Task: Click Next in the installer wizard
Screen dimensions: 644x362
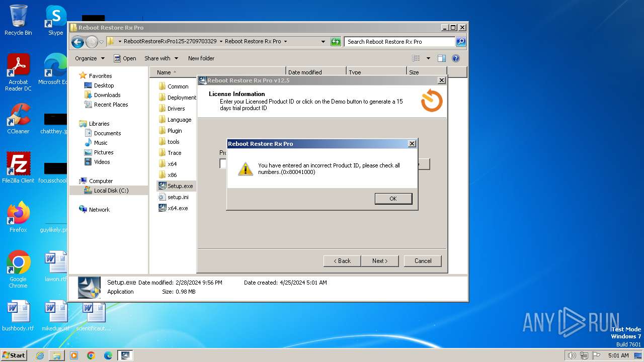Action: [x=380, y=261]
